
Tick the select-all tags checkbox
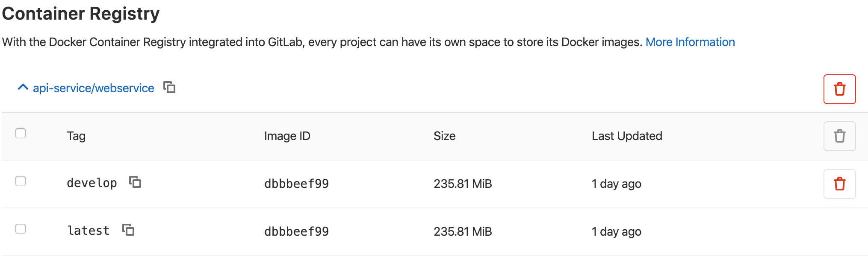coord(21,133)
